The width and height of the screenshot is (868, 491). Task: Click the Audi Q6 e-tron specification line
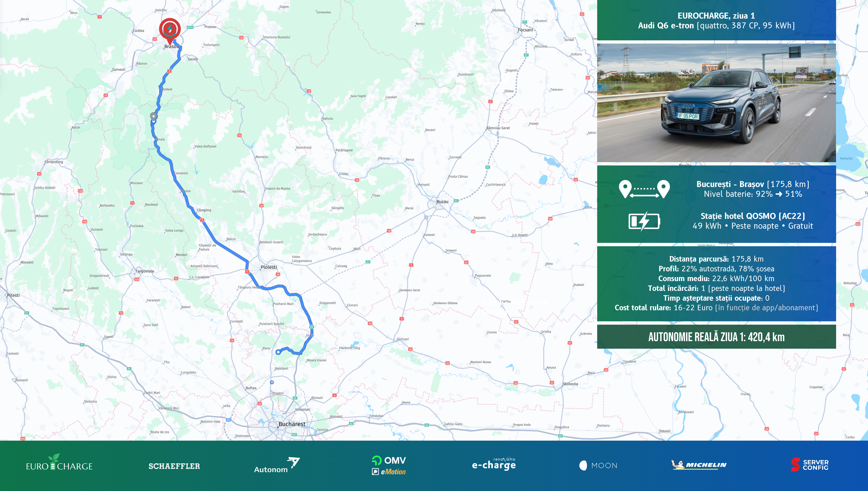[716, 26]
